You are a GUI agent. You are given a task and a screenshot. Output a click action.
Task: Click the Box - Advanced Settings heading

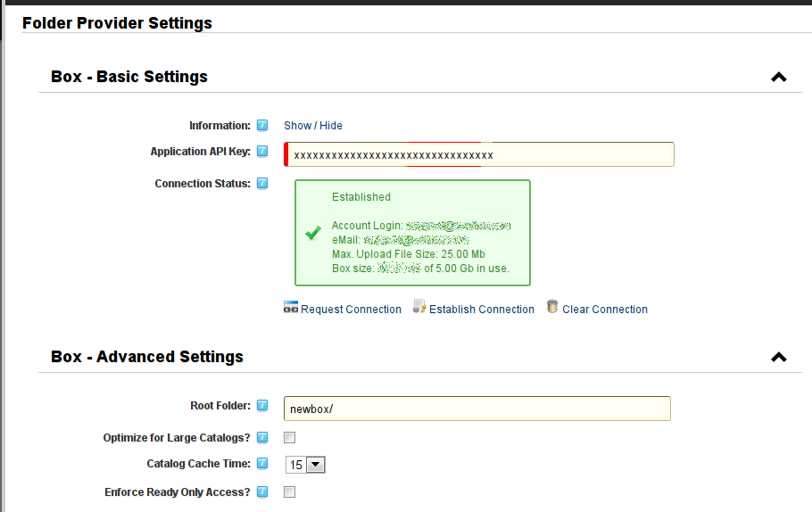click(x=147, y=357)
